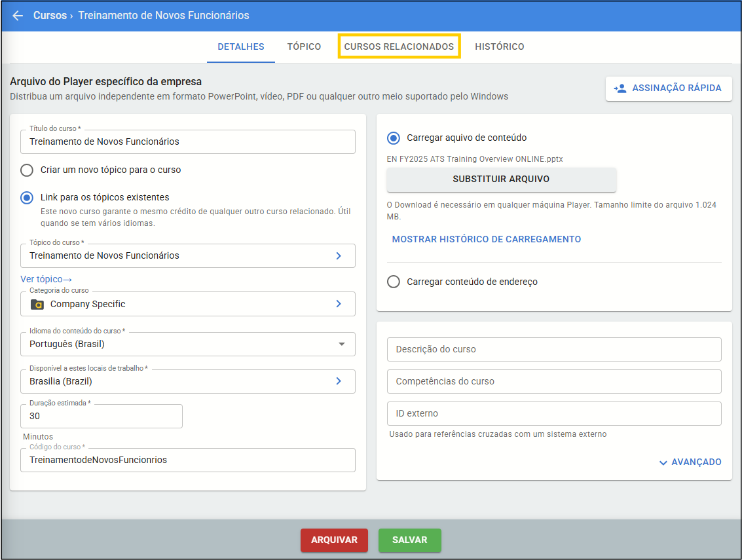The height and width of the screenshot is (560, 742).
Task: Choose Carregar conteúdo de endereço radio
Action: click(x=394, y=282)
